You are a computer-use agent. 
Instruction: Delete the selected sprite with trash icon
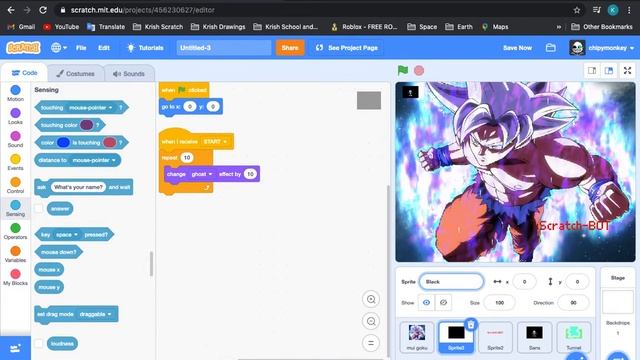pyautogui.click(x=471, y=325)
